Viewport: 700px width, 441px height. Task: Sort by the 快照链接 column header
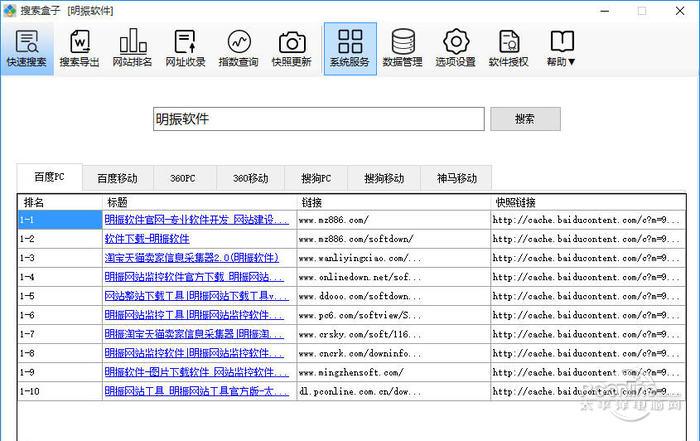pyautogui.click(x=588, y=202)
